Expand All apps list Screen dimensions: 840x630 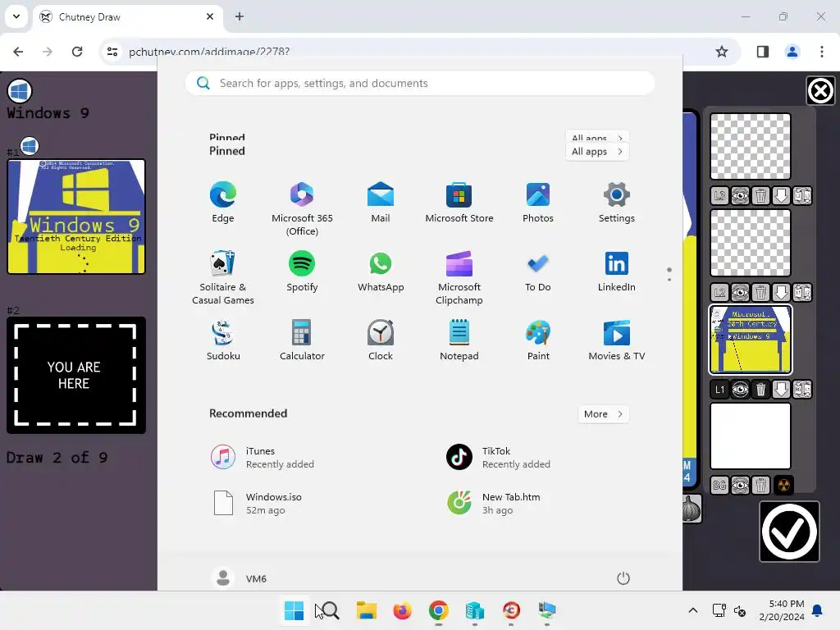597,152
